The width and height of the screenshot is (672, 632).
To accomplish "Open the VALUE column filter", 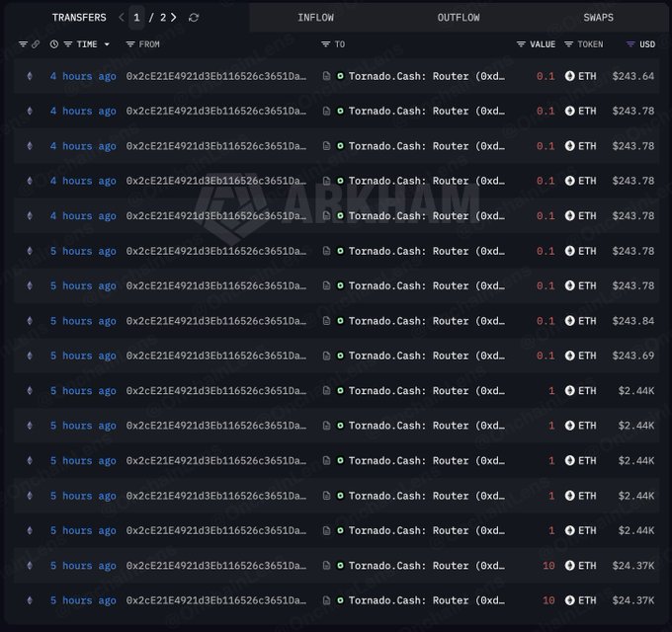I will [x=521, y=44].
